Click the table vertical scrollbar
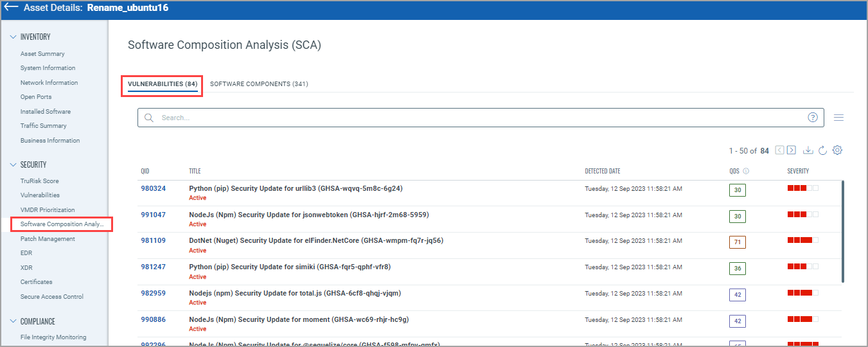This screenshot has width=868, height=347. click(843, 231)
